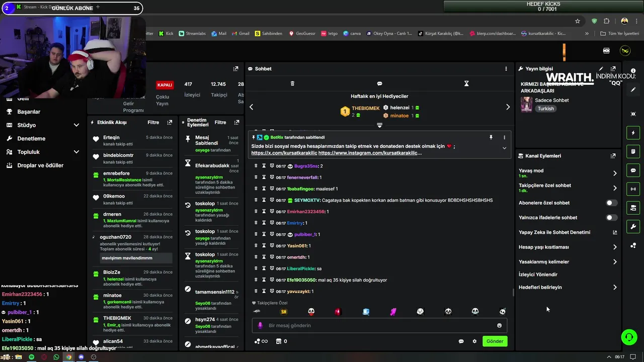The image size is (644, 362).
Task: Edit stream info with pencil icon in Yayın bilgisi
Action: point(601,69)
